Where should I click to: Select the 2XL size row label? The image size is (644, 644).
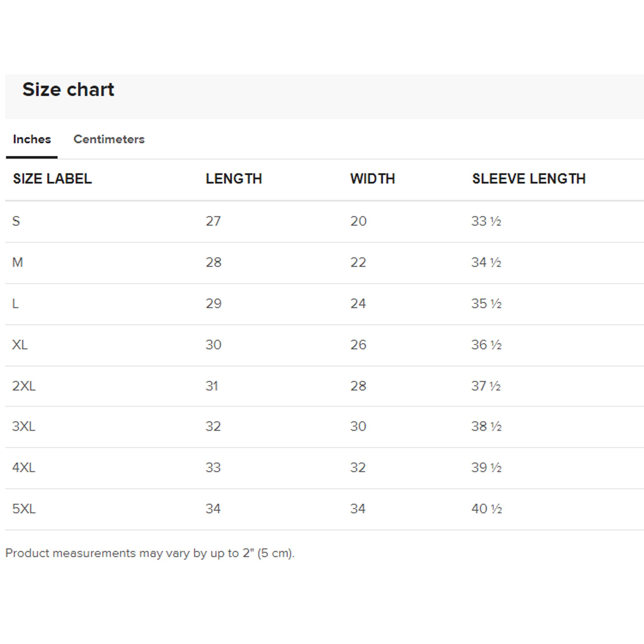[x=24, y=386]
